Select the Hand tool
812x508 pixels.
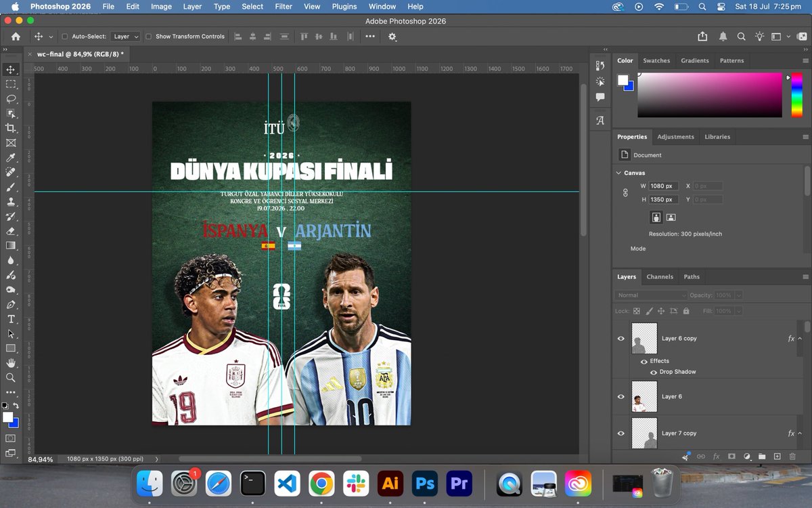(11, 363)
